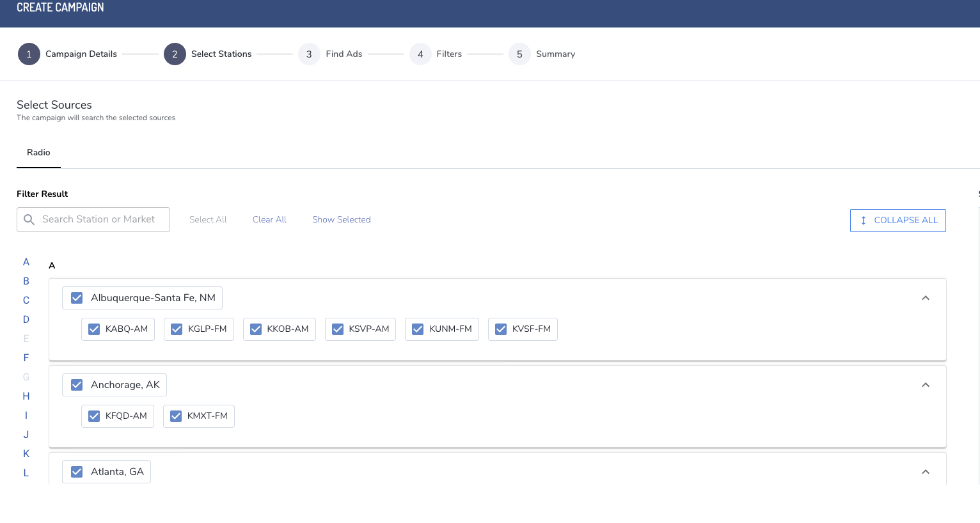
Task: Click the step 4 Filters circle
Action: click(420, 54)
